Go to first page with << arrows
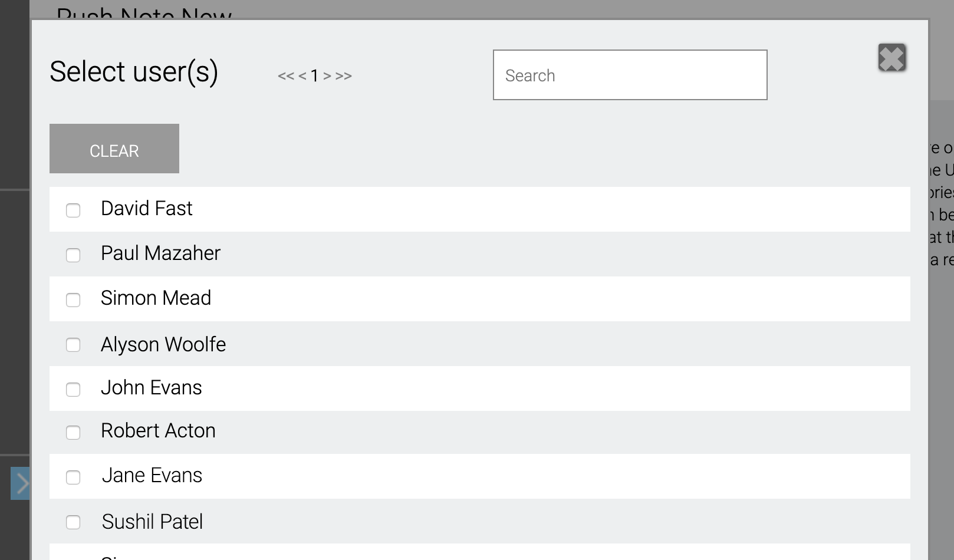 tap(285, 76)
